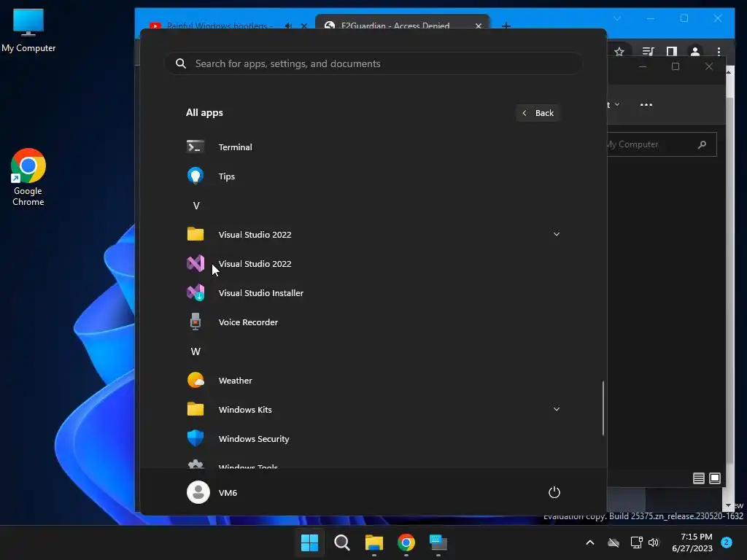Viewport: 747px width, 560px height.
Task: Mute the YouTube tab audio icon
Action: coord(288,26)
